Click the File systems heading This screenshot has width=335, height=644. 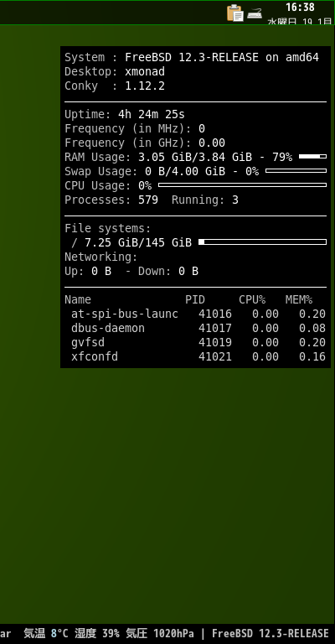pyautogui.click(x=108, y=228)
